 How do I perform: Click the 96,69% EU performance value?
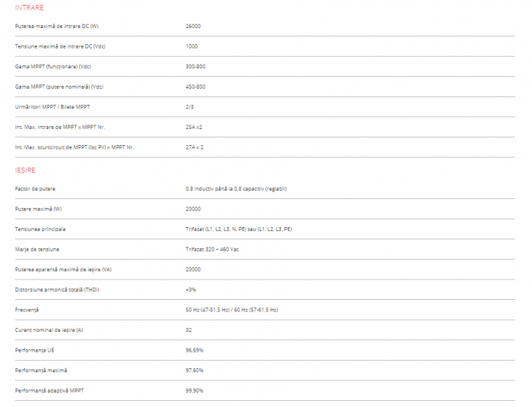coord(195,350)
